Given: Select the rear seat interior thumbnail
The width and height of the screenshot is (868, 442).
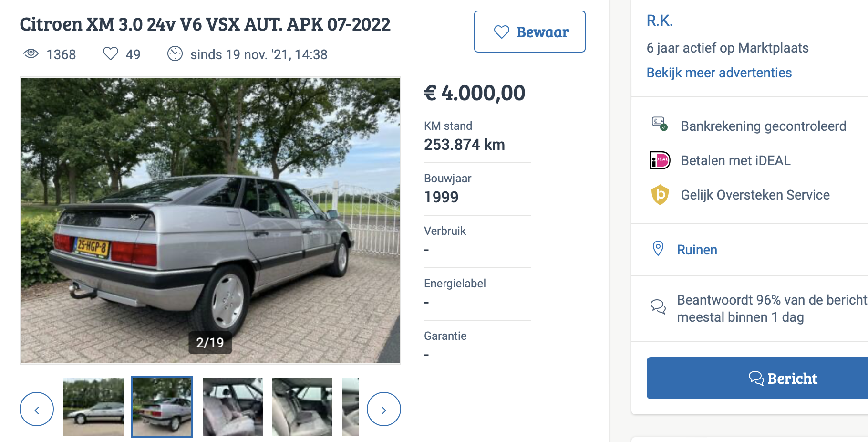Looking at the screenshot, I should (302, 407).
